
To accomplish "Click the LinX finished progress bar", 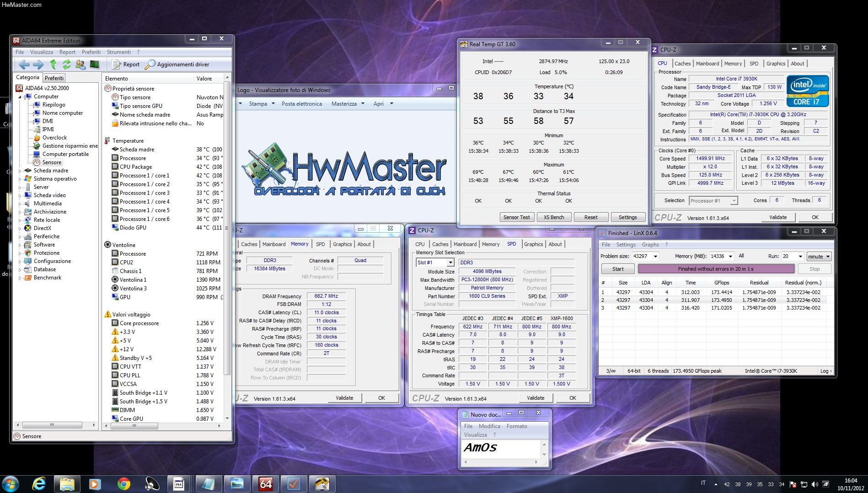I will coord(716,269).
